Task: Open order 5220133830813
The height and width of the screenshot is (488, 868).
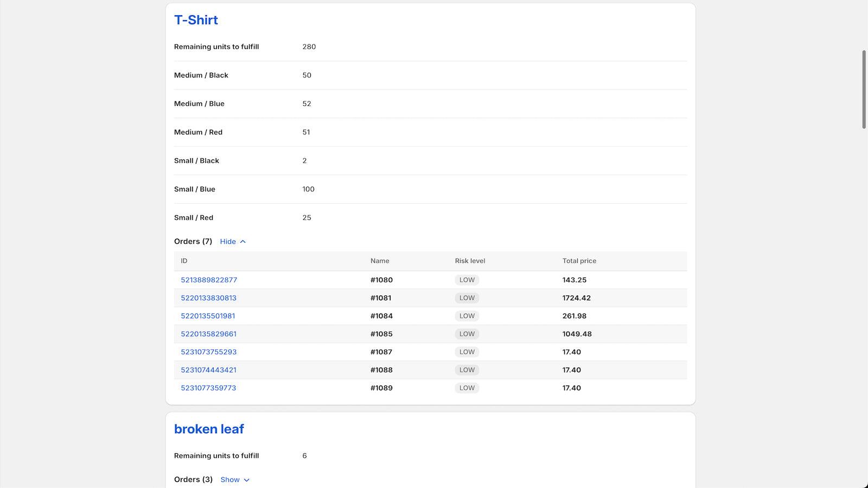Action: 208,298
